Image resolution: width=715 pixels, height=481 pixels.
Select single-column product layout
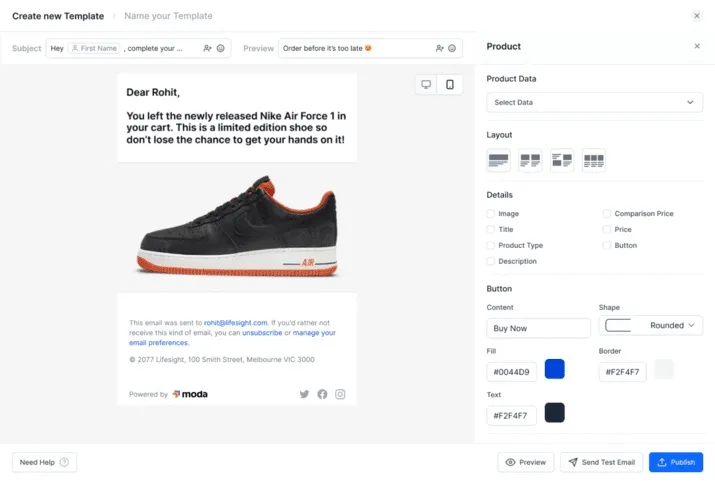tap(498, 160)
